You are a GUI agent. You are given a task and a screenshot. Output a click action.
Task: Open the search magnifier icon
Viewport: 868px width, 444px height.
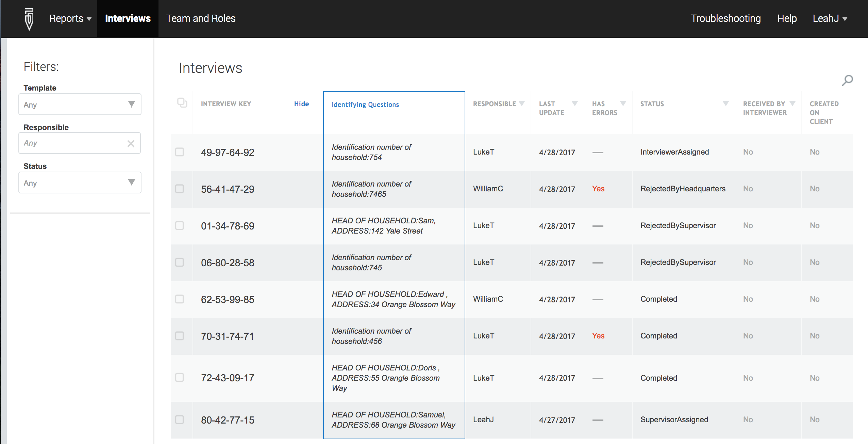847,80
